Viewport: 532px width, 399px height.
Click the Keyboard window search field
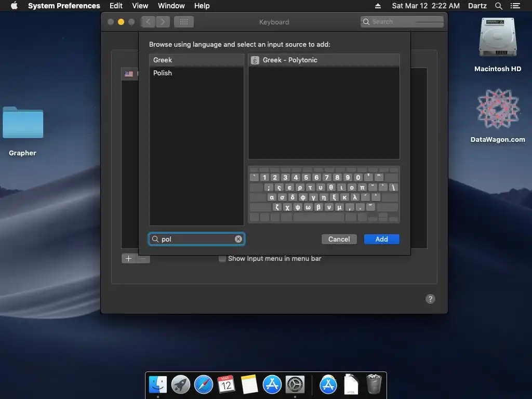coord(402,22)
